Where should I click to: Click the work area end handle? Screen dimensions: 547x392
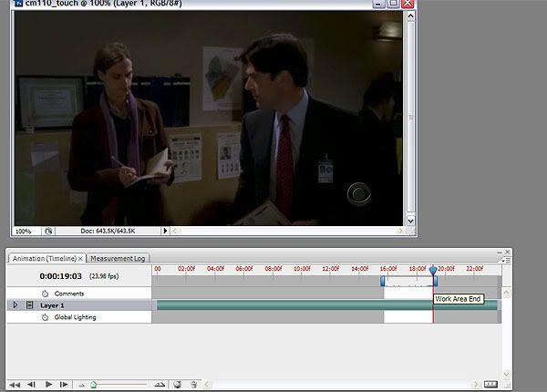436,281
